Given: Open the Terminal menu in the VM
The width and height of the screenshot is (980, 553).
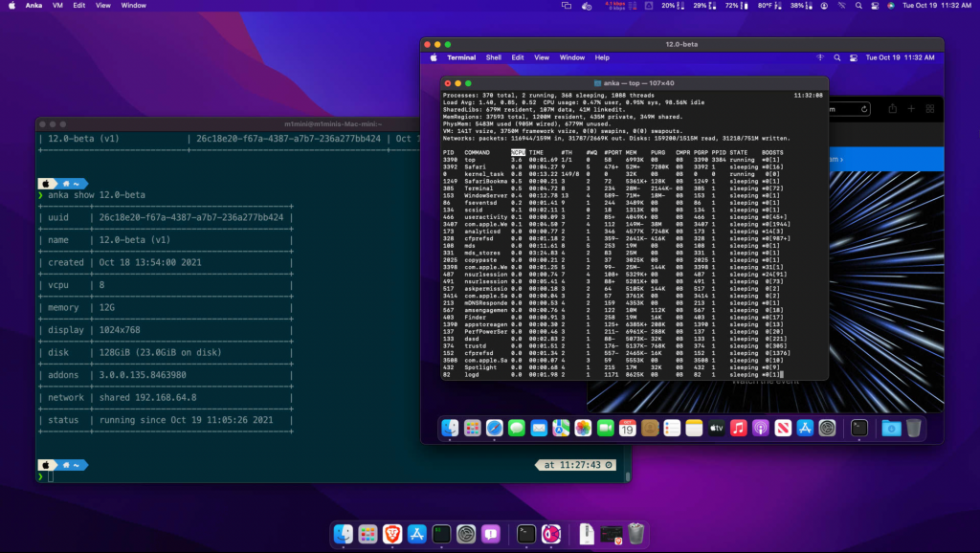Looking at the screenshot, I should pyautogui.click(x=461, y=57).
